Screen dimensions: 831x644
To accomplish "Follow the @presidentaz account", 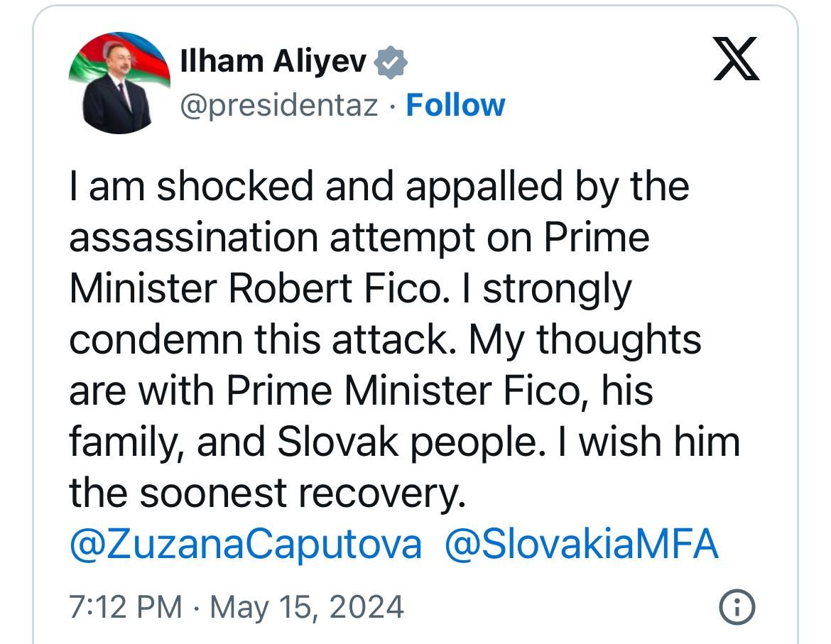I will click(455, 105).
